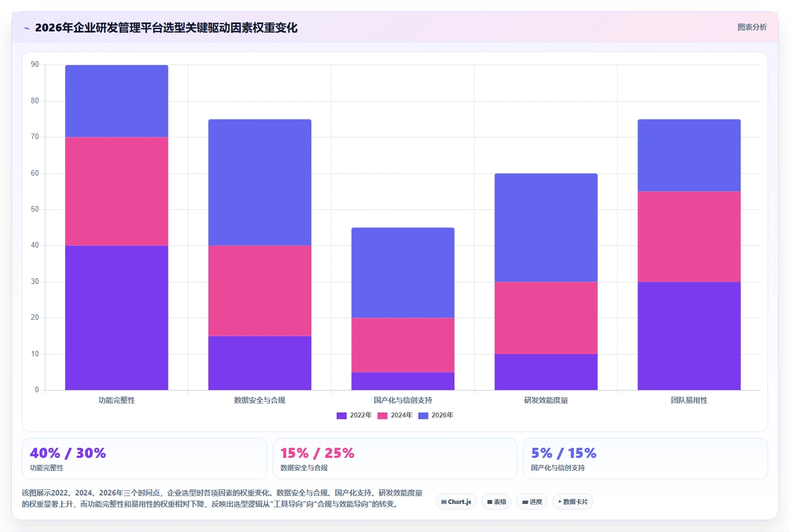Click the purple 2022年 legend color swatch
This screenshot has height=532, width=790.
[342, 416]
